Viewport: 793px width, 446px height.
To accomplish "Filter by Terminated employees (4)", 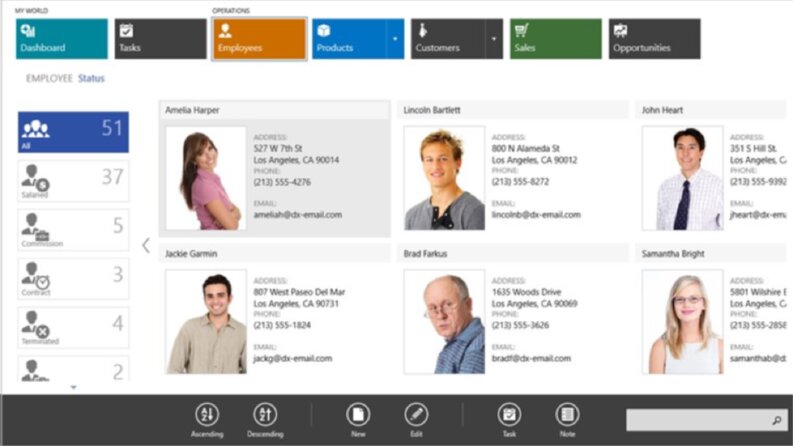I will [73, 328].
